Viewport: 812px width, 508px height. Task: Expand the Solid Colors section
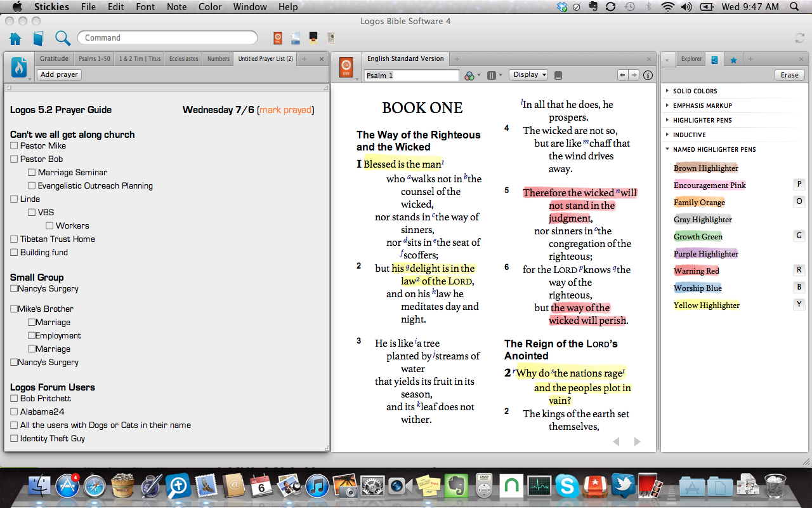[667, 91]
